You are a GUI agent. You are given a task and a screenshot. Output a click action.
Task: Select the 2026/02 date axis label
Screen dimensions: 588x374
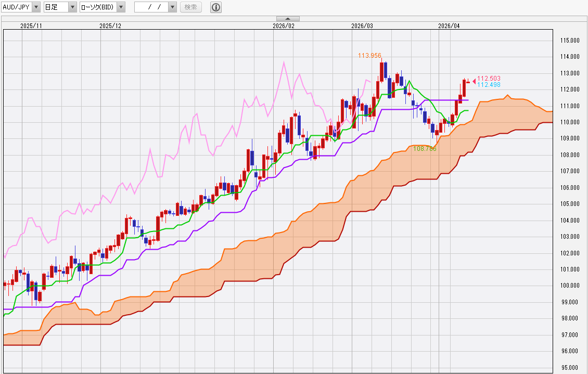284,25
